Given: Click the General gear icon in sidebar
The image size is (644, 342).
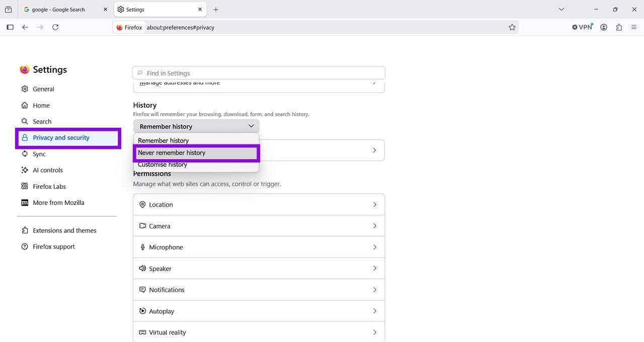Looking at the screenshot, I should 25,89.
